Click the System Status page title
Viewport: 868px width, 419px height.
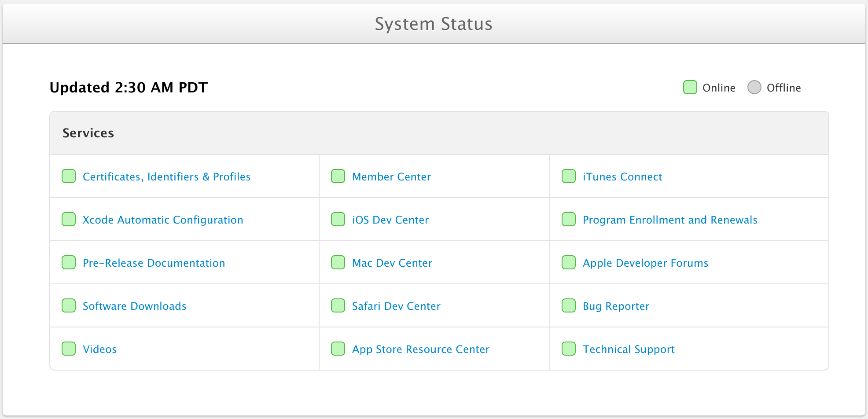[434, 24]
